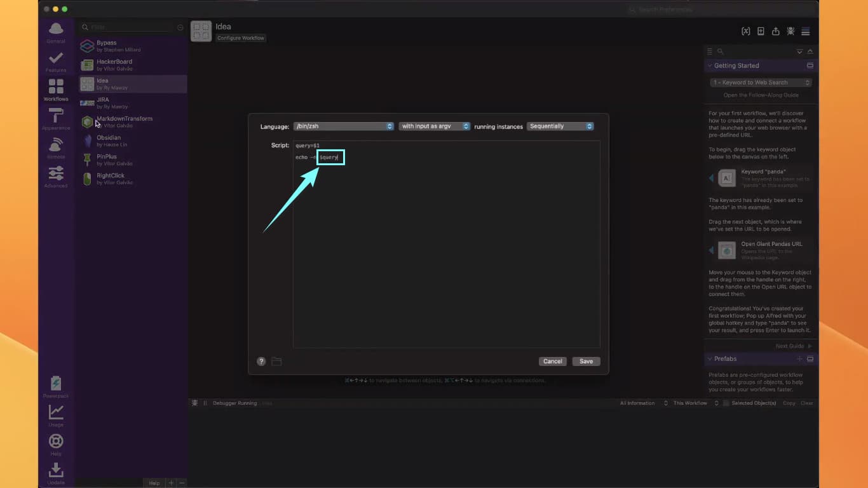Open the Help section in sidebar
868x488 pixels.
point(56,445)
